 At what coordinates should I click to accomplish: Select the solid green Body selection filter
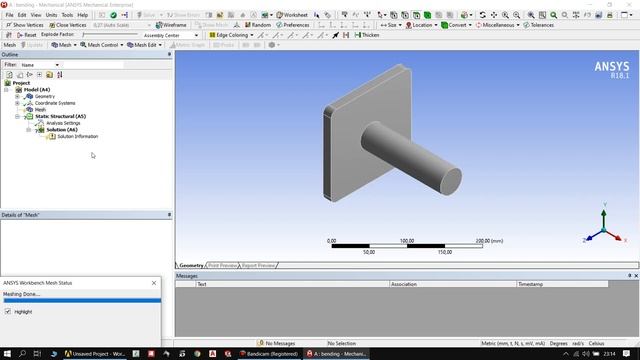pos(427,15)
